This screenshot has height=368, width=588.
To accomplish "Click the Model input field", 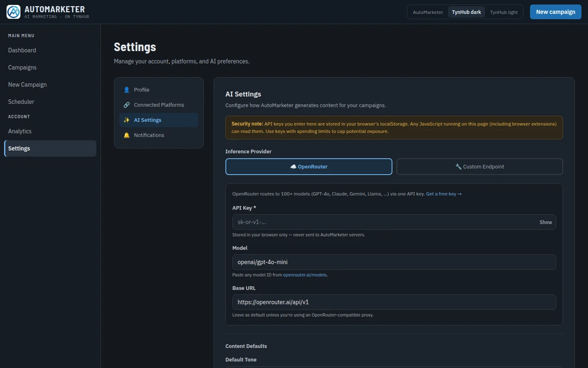I will click(394, 262).
